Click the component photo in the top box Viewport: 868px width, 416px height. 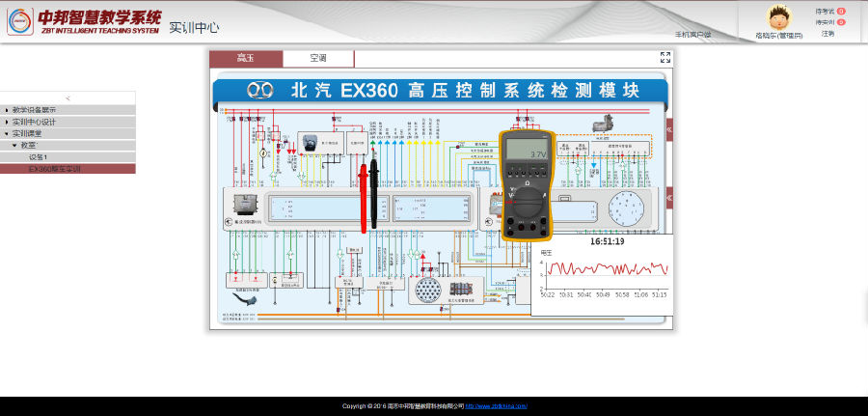(x=310, y=144)
